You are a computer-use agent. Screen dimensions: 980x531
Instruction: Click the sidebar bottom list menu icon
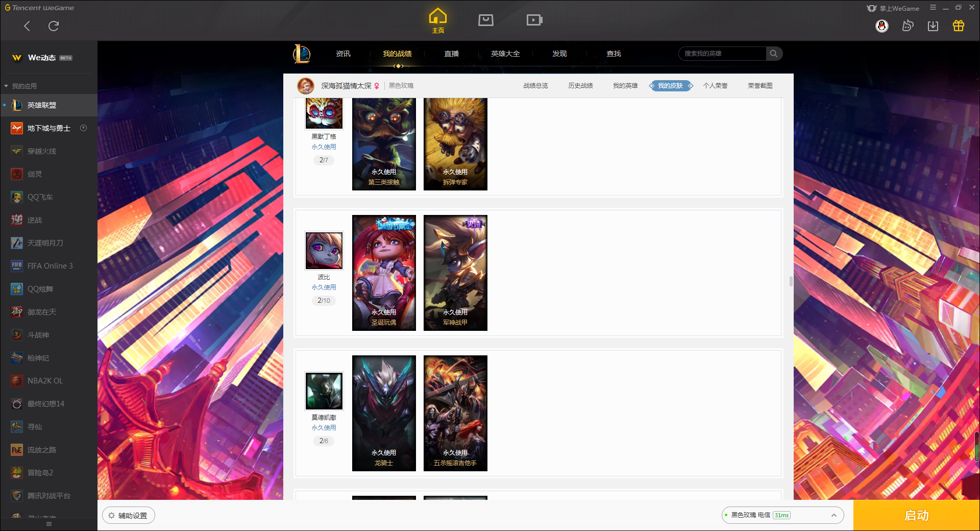click(49, 524)
